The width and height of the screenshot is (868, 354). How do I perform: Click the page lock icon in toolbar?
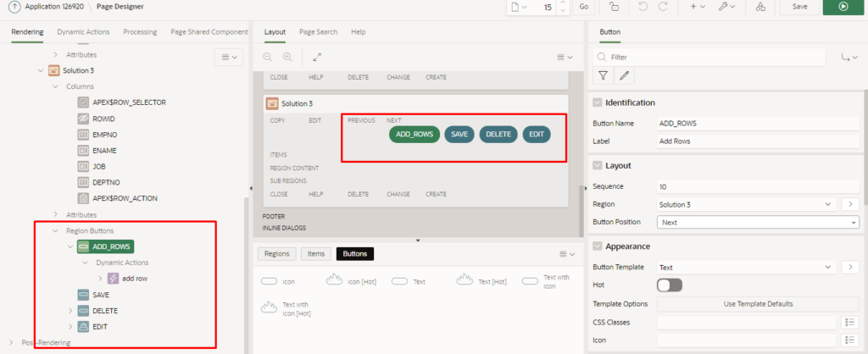pos(614,7)
